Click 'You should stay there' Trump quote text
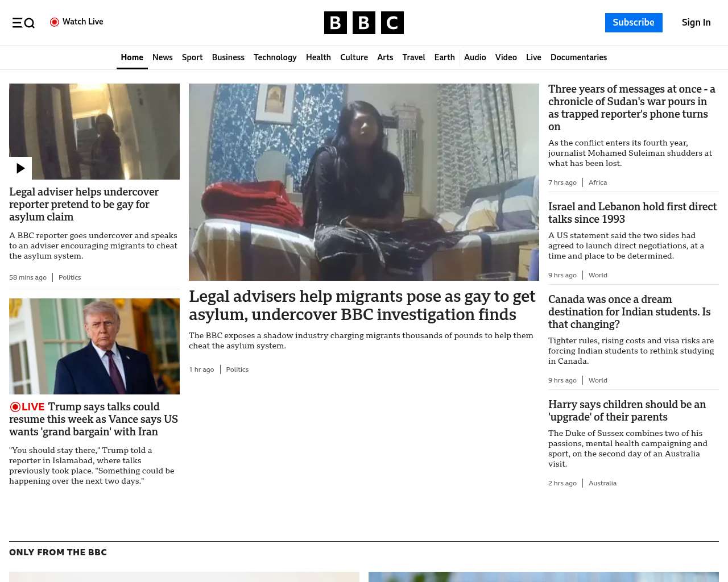This screenshot has width=728, height=582. coord(92,465)
